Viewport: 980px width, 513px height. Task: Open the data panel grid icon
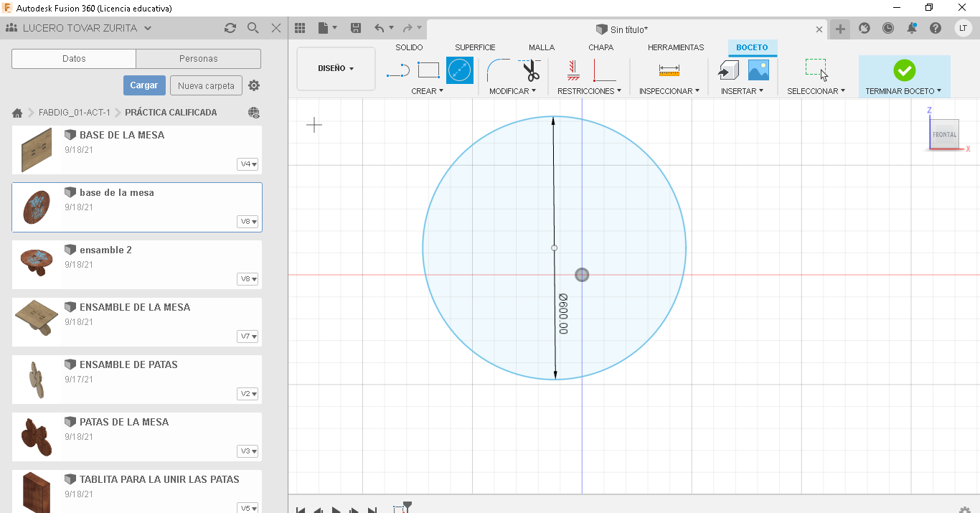coord(300,28)
